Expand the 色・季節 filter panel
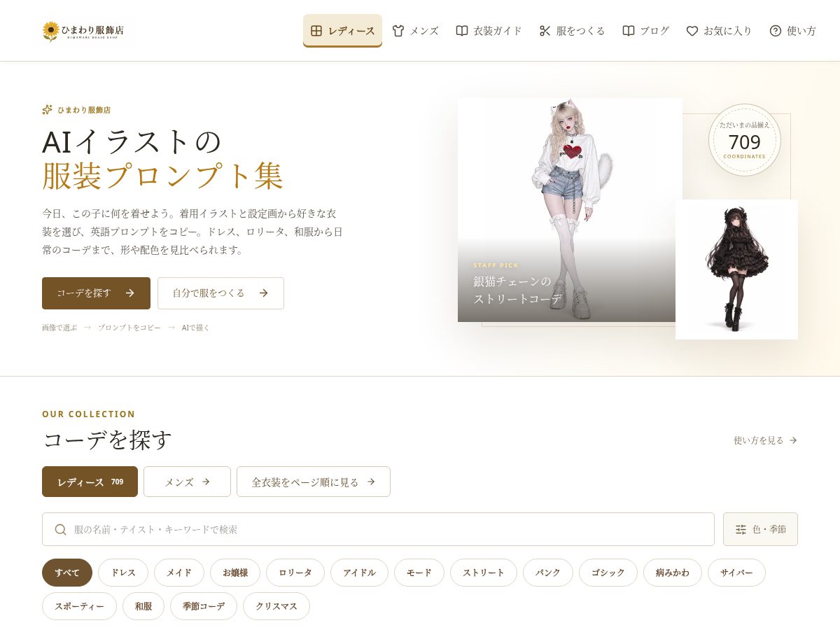840x630 pixels. pyautogui.click(x=760, y=529)
